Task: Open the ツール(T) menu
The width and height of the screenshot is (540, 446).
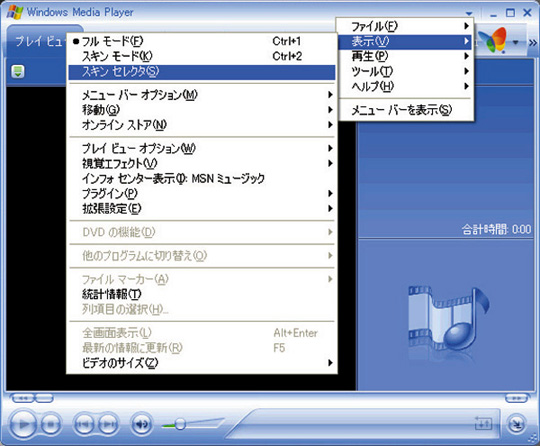Action: [x=406, y=71]
